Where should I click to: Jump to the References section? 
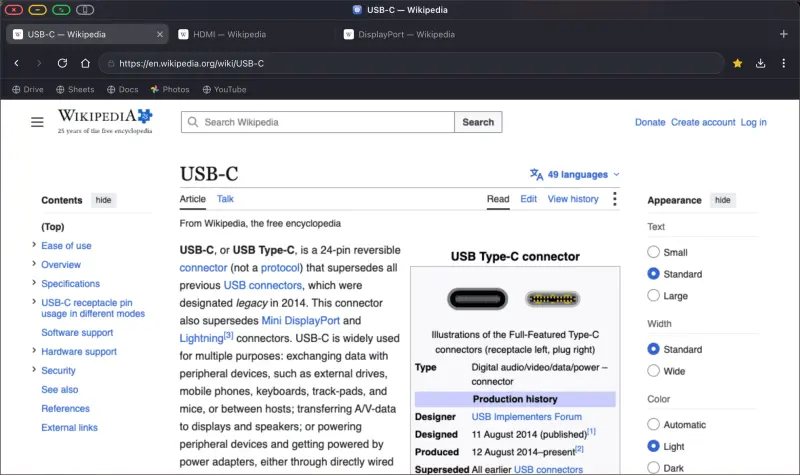coord(65,409)
